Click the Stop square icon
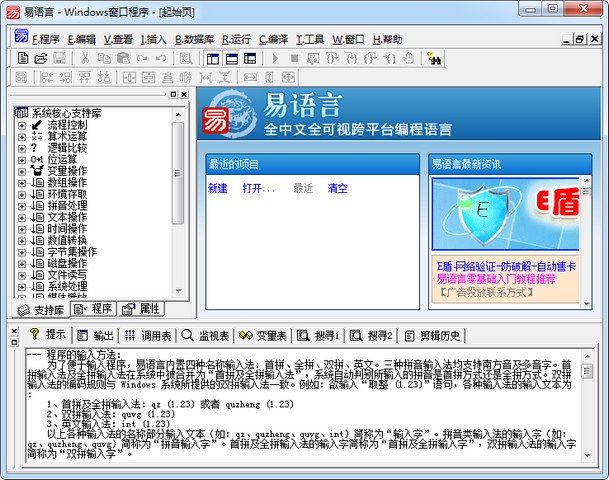Image resolution: width=609 pixels, height=480 pixels. tap(294, 58)
